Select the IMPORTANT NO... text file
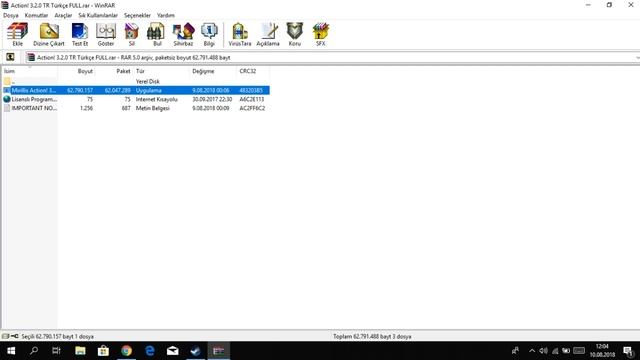 (x=136, y=108)
